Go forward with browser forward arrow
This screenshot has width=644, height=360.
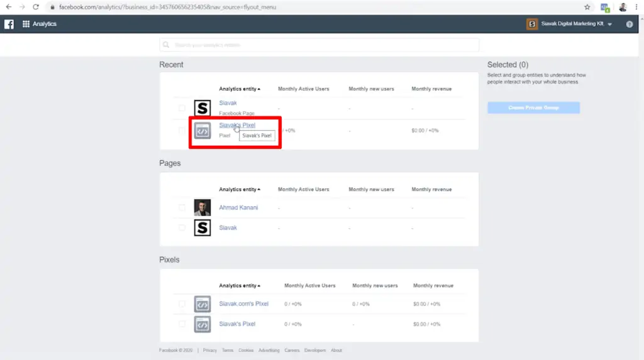pos(22,7)
